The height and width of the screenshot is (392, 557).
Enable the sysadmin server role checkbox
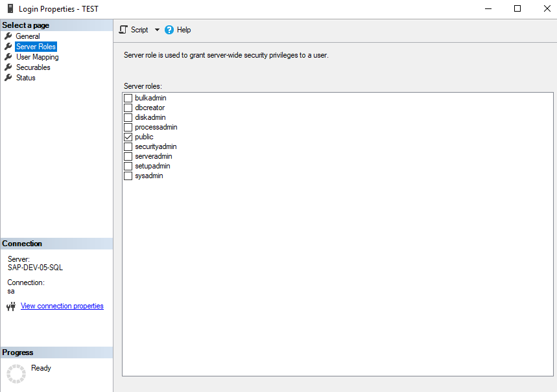click(x=128, y=176)
